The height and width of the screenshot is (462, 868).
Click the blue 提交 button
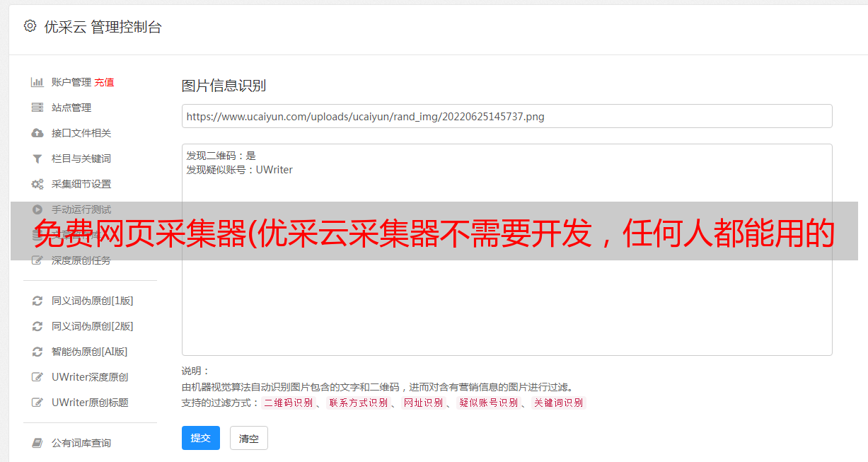[201, 438]
